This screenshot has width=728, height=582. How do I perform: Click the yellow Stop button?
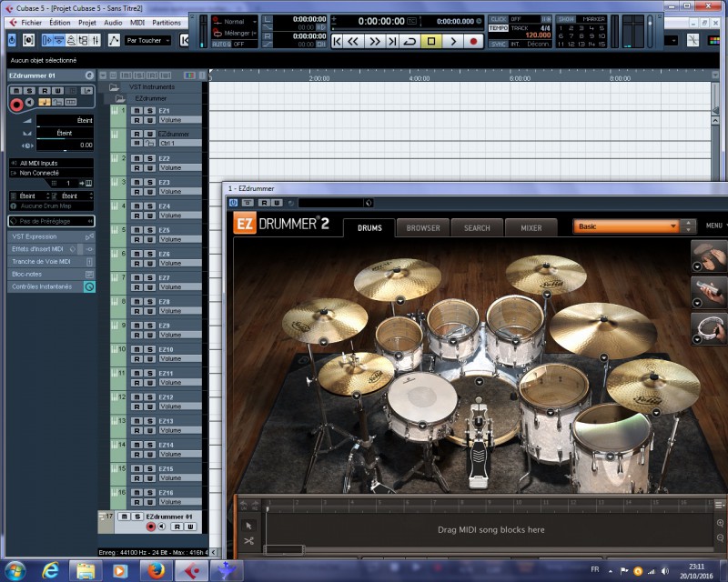431,41
